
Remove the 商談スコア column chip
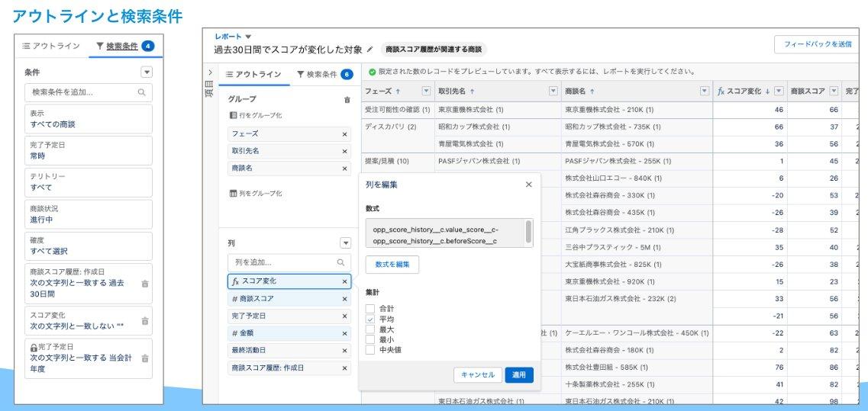[x=344, y=299]
